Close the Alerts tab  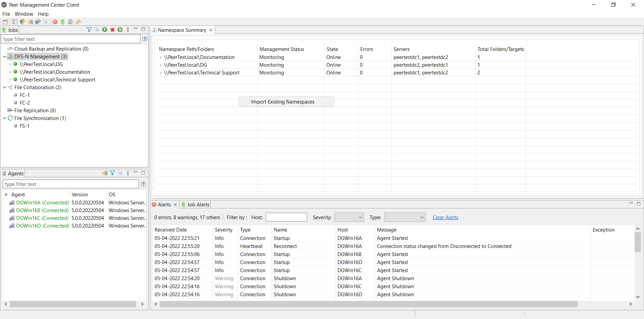click(175, 204)
